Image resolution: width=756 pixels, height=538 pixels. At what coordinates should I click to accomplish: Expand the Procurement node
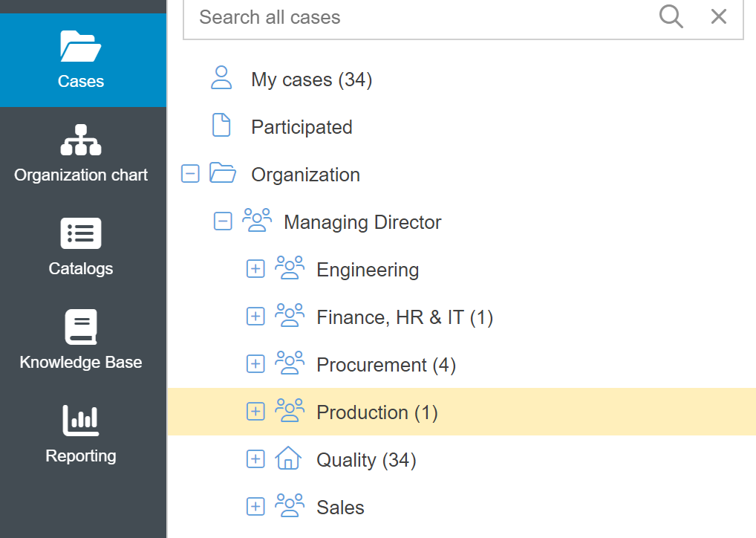255,364
